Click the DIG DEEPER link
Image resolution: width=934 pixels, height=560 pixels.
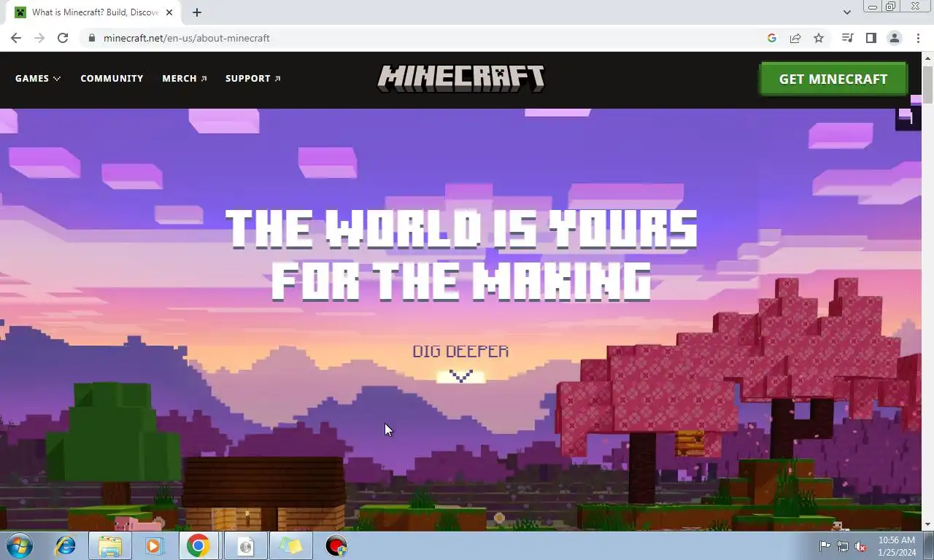coord(460,351)
